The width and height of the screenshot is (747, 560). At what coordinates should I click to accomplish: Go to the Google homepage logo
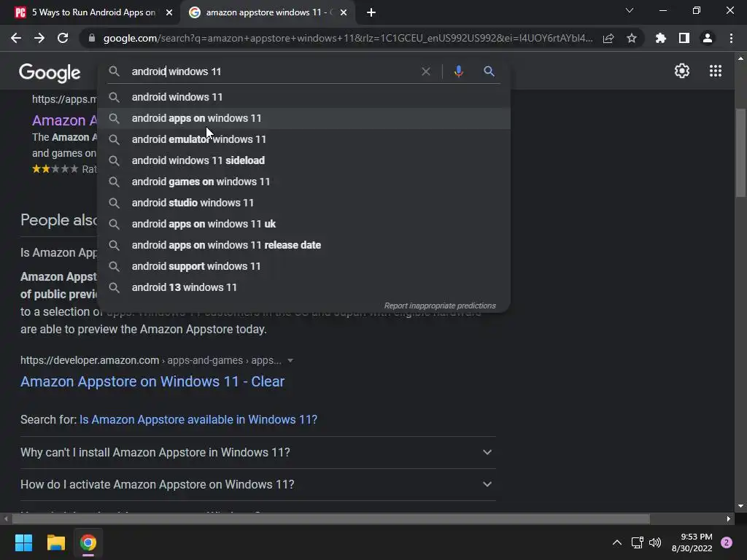click(x=50, y=73)
